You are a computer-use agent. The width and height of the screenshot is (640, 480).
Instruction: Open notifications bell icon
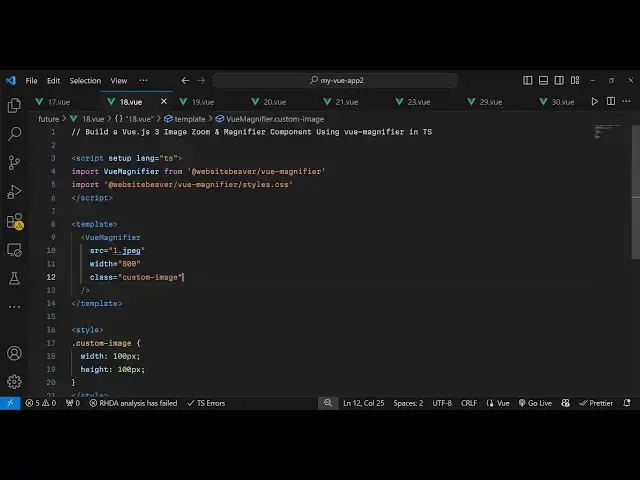click(627, 403)
